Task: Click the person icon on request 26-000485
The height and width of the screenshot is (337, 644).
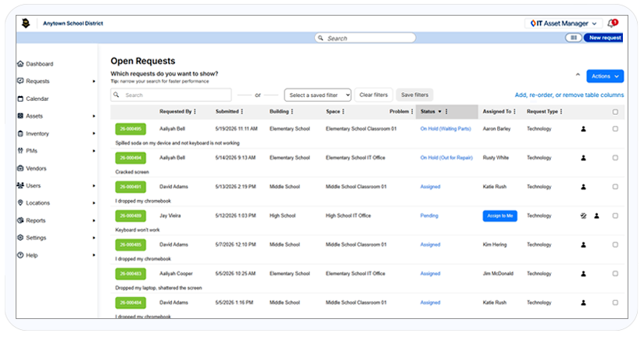Action: pyautogui.click(x=583, y=245)
